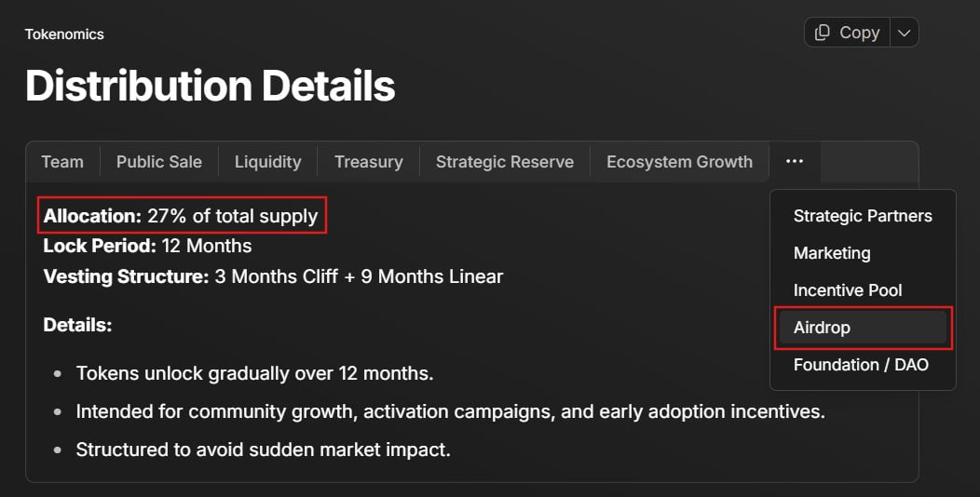Switch to the Team tab
980x497 pixels.
pos(62,162)
